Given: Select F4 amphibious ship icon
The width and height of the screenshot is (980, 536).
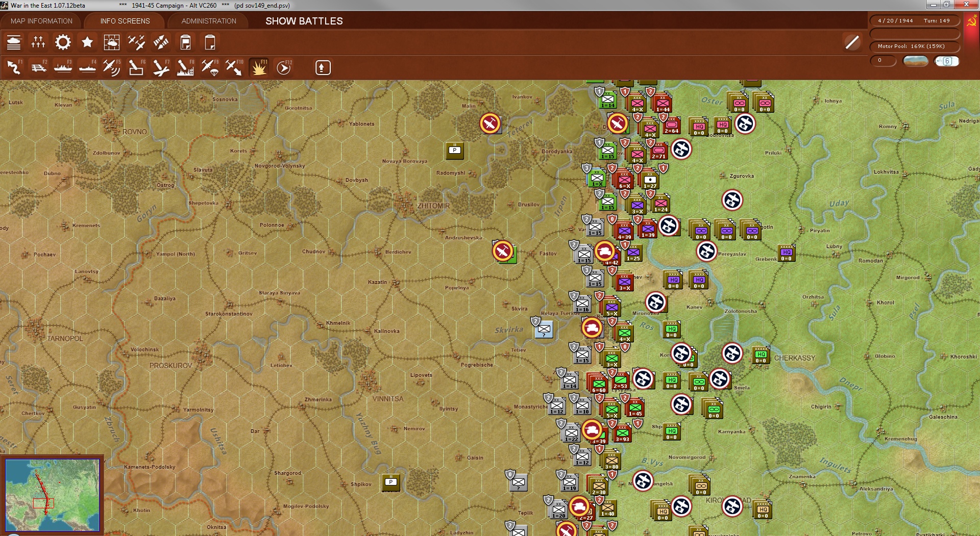Looking at the screenshot, I should point(87,67).
